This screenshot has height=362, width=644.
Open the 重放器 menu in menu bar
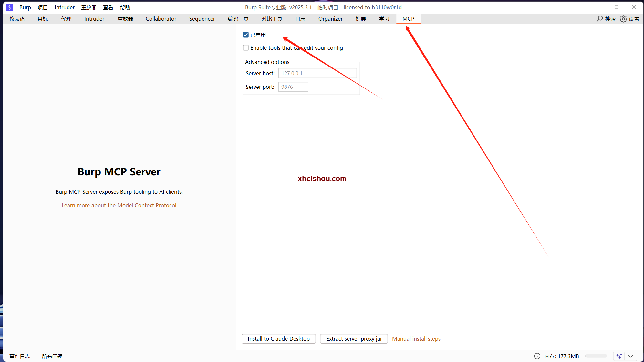click(89, 7)
